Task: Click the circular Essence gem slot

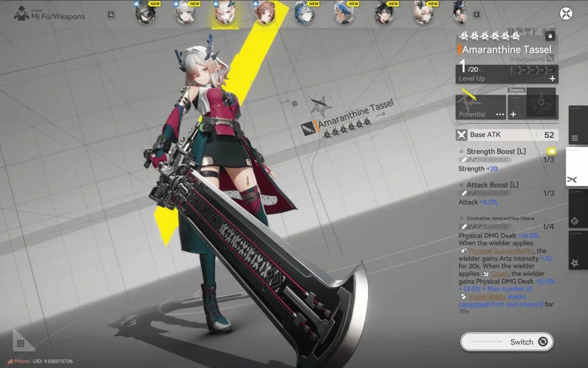Action: (x=541, y=102)
